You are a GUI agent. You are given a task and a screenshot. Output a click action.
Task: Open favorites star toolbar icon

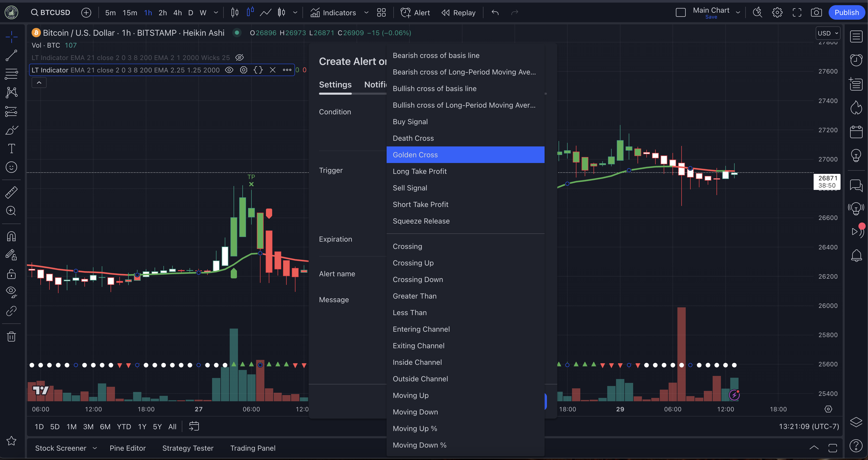pos(11,441)
